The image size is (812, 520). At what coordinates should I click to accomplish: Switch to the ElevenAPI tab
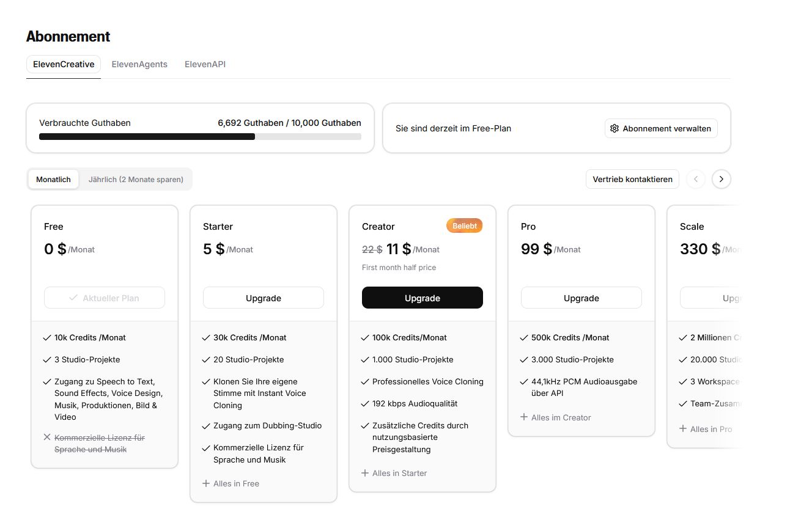point(205,64)
